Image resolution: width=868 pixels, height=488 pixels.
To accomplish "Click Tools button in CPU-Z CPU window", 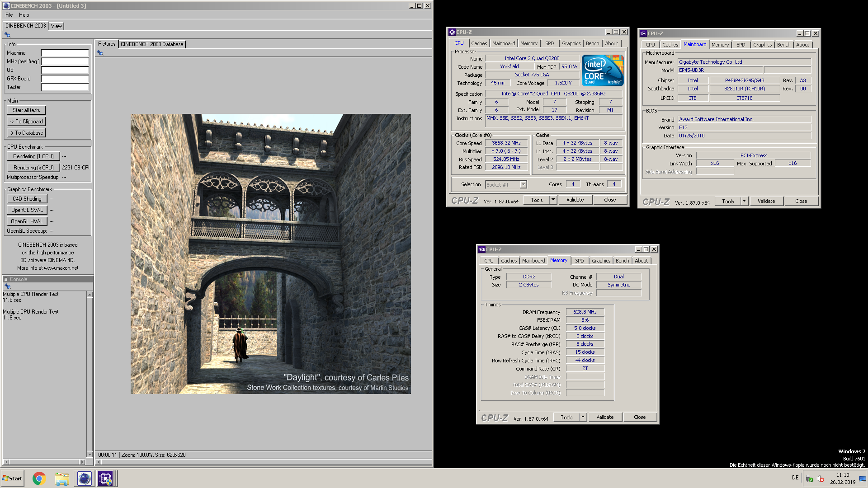I will tap(537, 200).
